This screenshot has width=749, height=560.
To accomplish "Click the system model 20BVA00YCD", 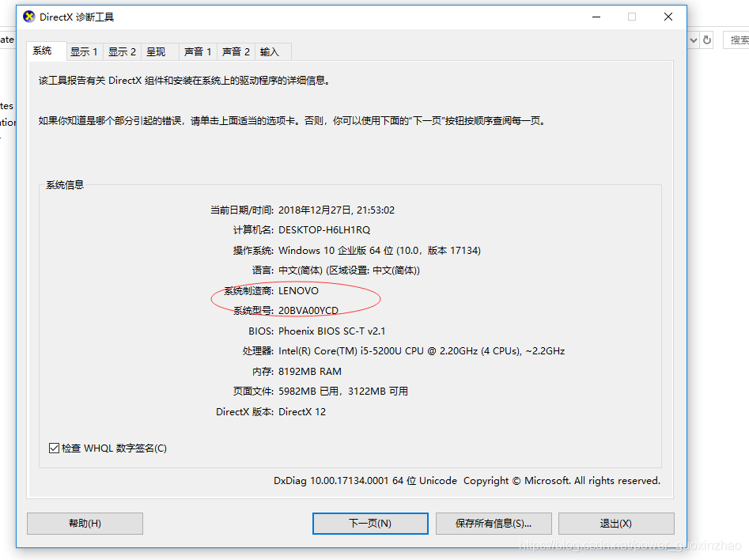I will [308, 311].
